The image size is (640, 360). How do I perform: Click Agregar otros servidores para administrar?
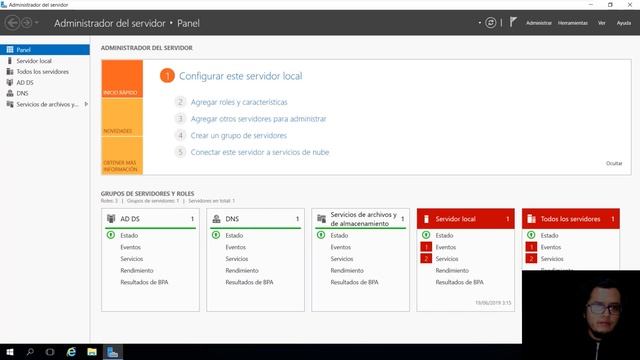coord(258,119)
